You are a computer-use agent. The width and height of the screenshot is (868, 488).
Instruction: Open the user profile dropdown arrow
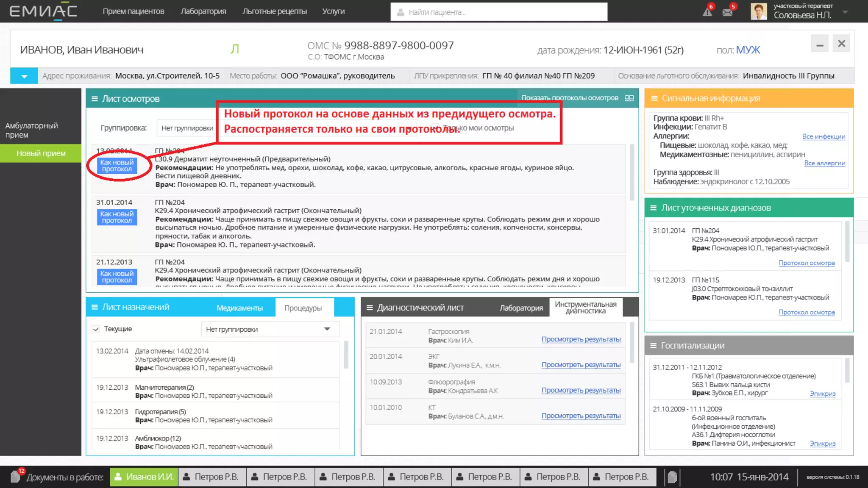pyautogui.click(x=845, y=12)
